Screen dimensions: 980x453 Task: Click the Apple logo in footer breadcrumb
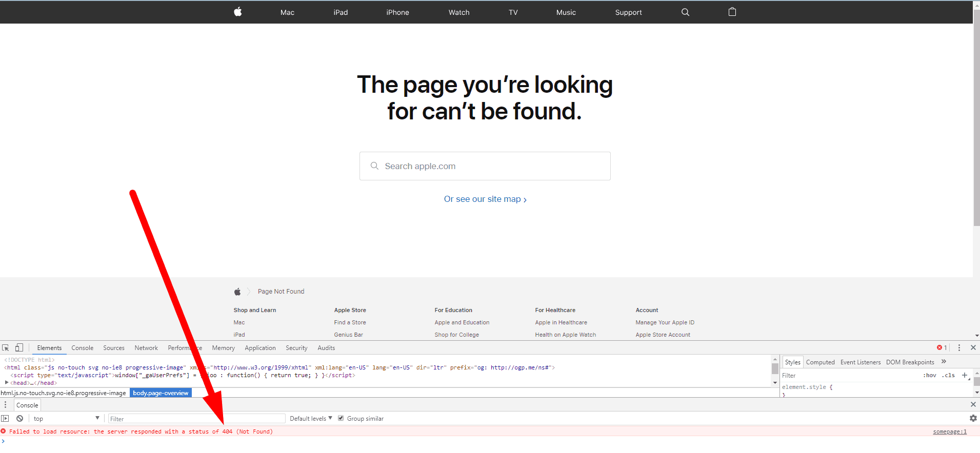tap(237, 292)
